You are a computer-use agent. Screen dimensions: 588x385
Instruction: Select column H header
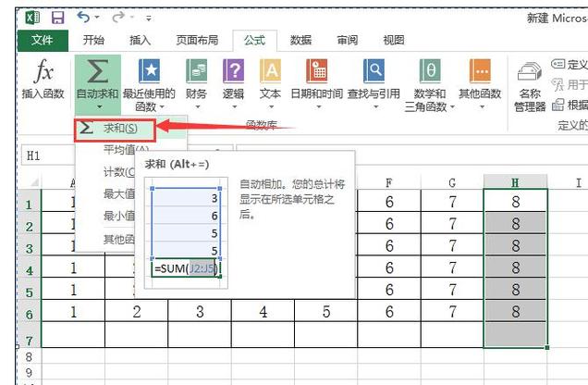tap(515, 182)
